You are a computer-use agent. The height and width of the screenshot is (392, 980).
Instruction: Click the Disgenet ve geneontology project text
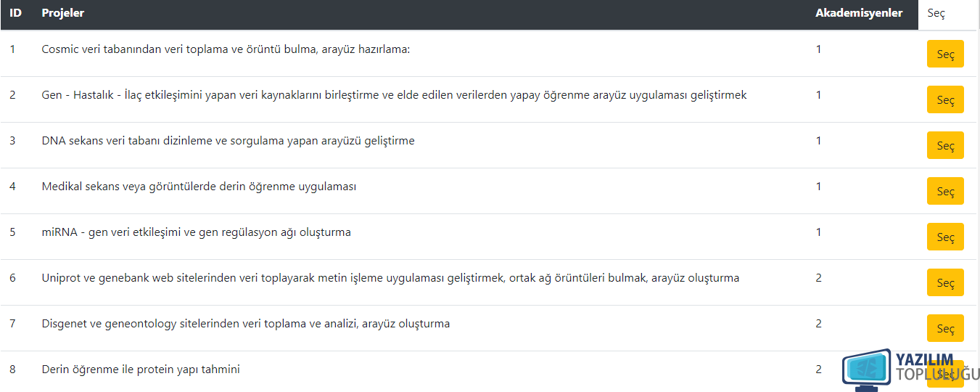pos(245,324)
